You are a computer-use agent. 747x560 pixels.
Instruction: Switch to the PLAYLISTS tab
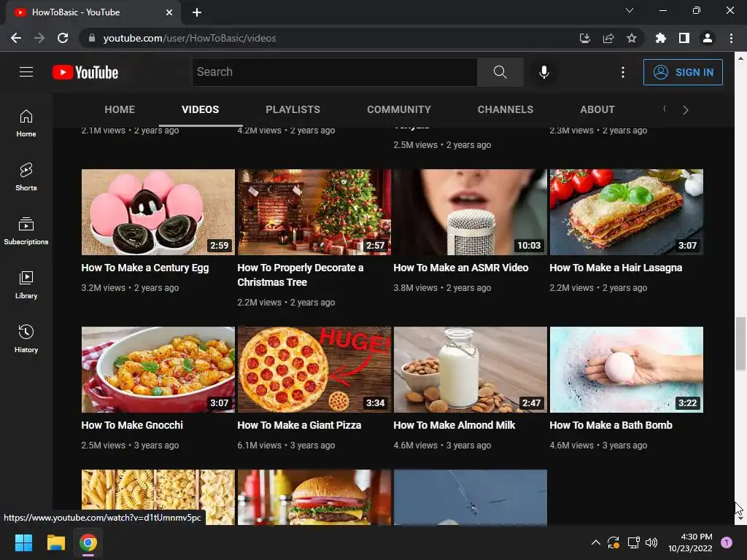coord(293,109)
